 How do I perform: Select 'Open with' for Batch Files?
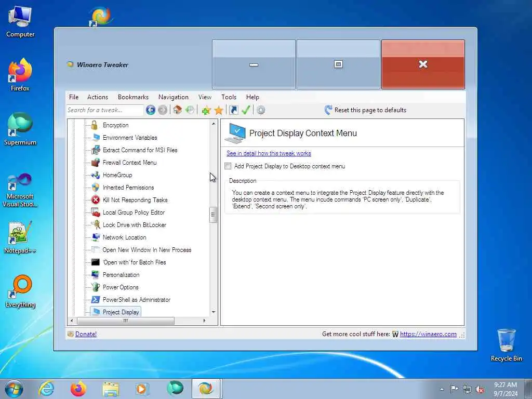135,262
